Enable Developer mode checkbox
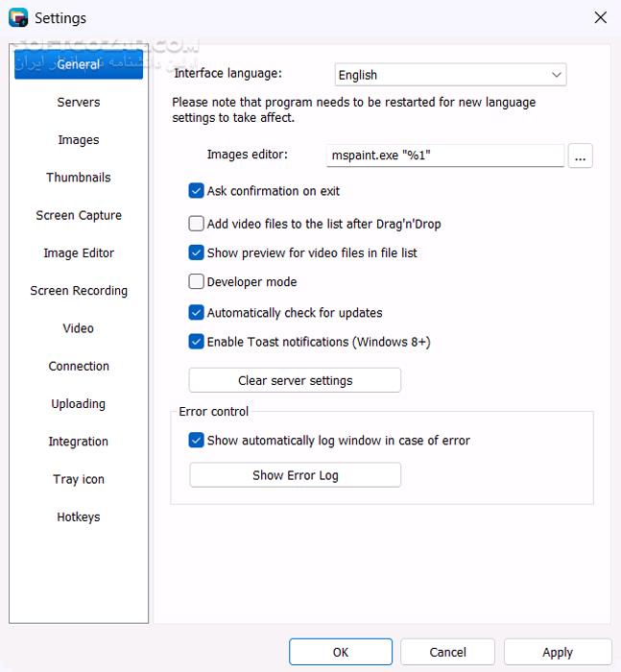The width and height of the screenshot is (621, 672). 197,282
